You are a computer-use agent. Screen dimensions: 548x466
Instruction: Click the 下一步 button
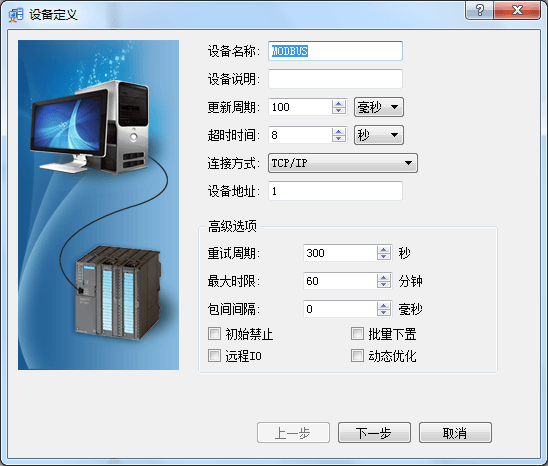coord(374,433)
